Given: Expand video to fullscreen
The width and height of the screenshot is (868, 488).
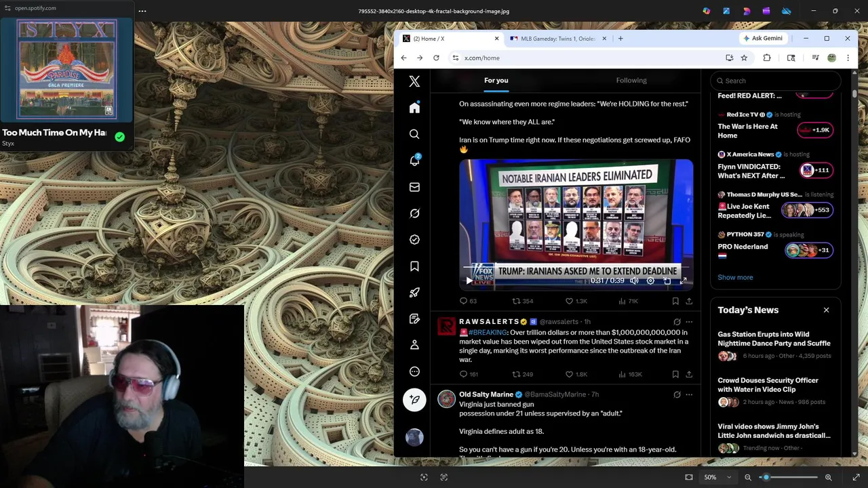Looking at the screenshot, I should pyautogui.click(x=683, y=281).
